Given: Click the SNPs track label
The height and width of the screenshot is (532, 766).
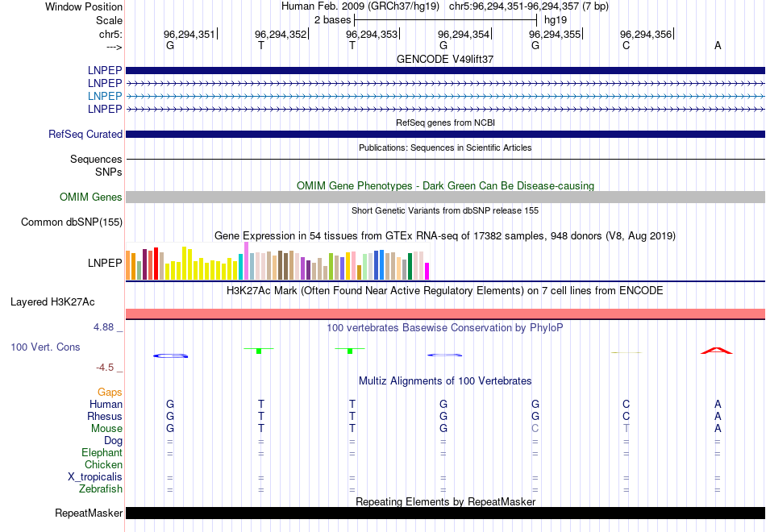Looking at the screenshot, I should (x=109, y=172).
